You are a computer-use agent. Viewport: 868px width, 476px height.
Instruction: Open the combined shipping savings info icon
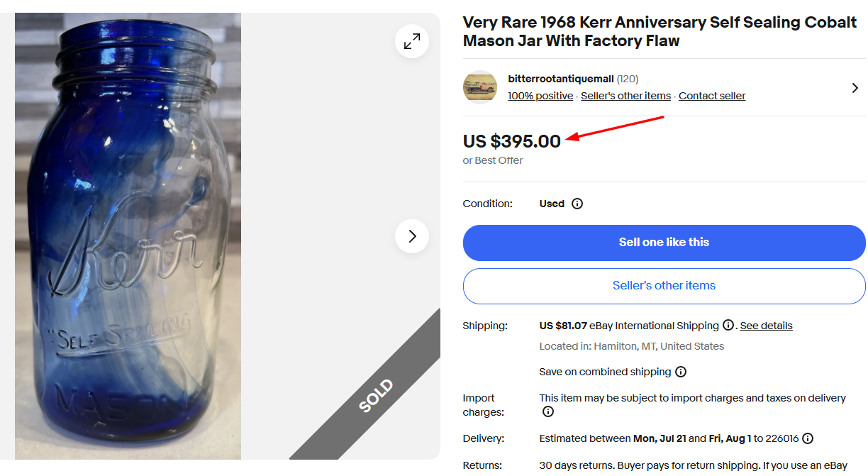[681, 372]
